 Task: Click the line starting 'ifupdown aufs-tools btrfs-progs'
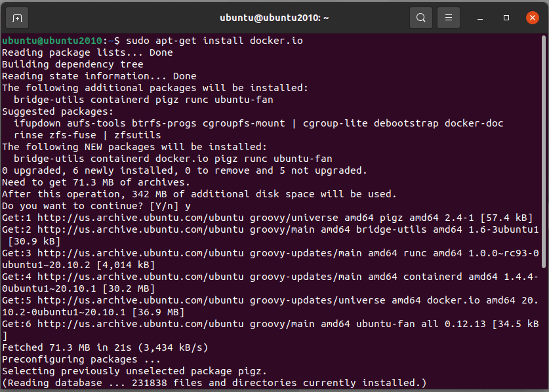[x=258, y=123]
